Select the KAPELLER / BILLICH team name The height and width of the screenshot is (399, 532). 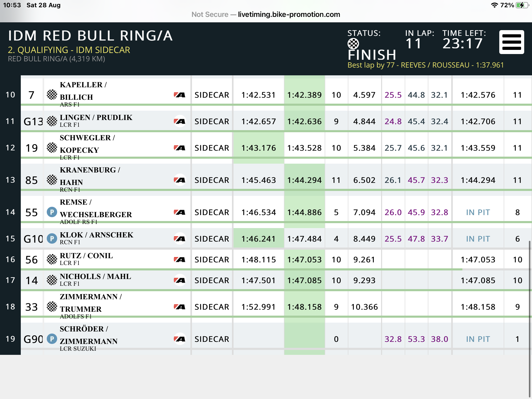pyautogui.click(x=83, y=91)
